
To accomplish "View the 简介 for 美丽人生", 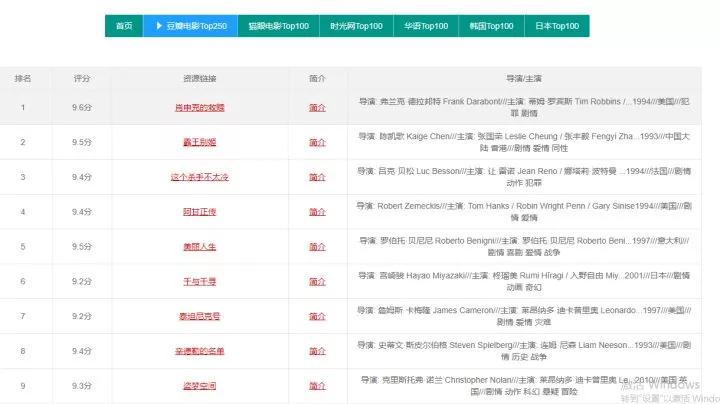I will (317, 247).
